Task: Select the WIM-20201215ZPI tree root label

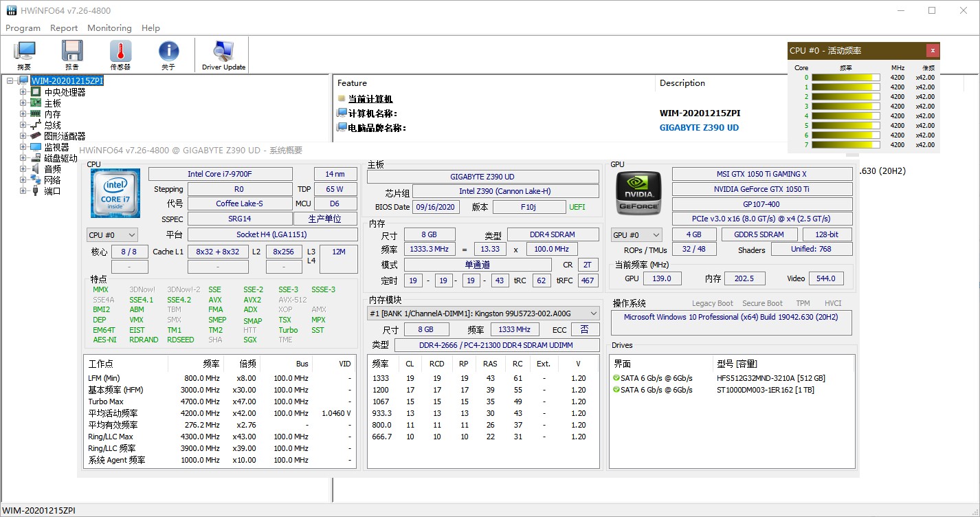Action: [x=67, y=81]
